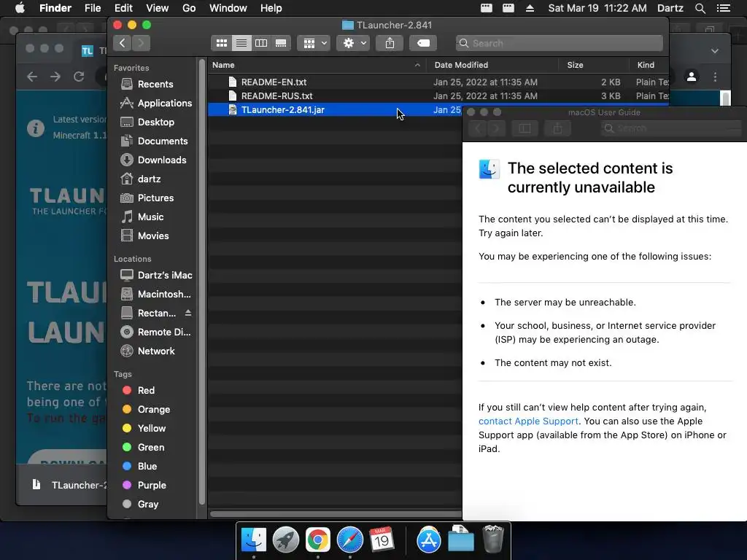Select Remote Disc in the sidebar

click(156, 332)
